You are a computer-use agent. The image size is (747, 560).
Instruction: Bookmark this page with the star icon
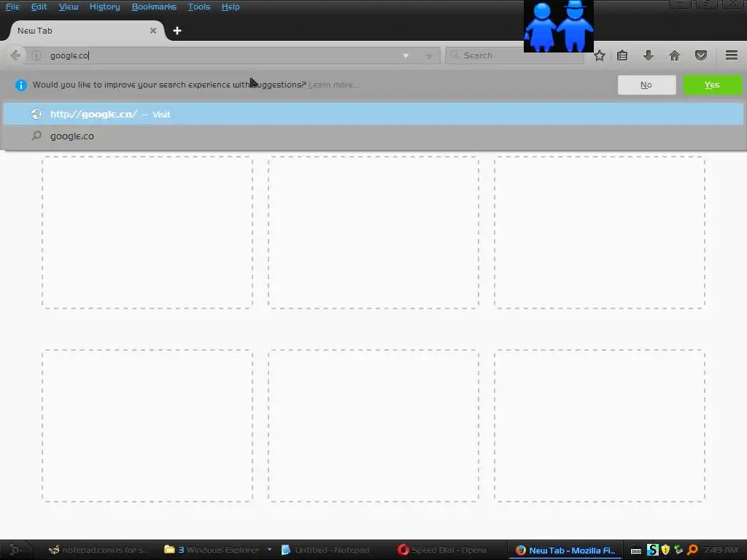click(600, 55)
